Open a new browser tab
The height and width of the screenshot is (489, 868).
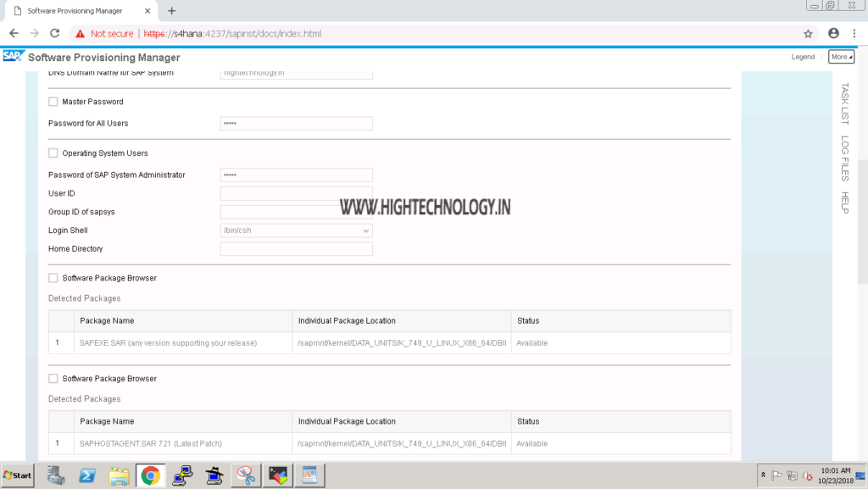point(171,11)
